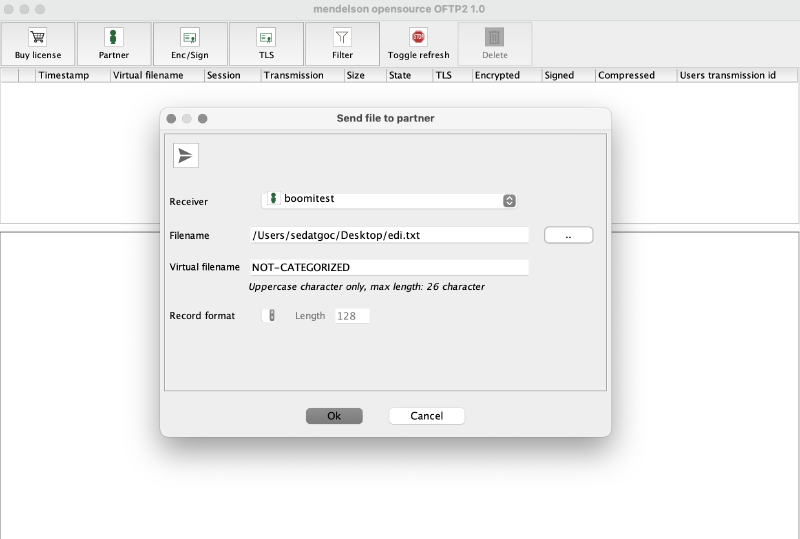800x539 pixels.
Task: Click the Filename input field
Action: pyautogui.click(x=389, y=235)
